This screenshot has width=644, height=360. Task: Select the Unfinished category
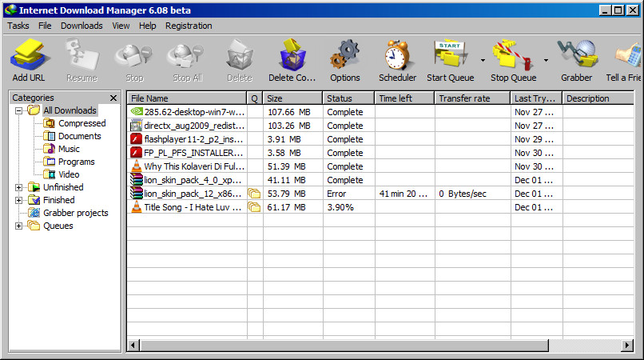(63, 187)
